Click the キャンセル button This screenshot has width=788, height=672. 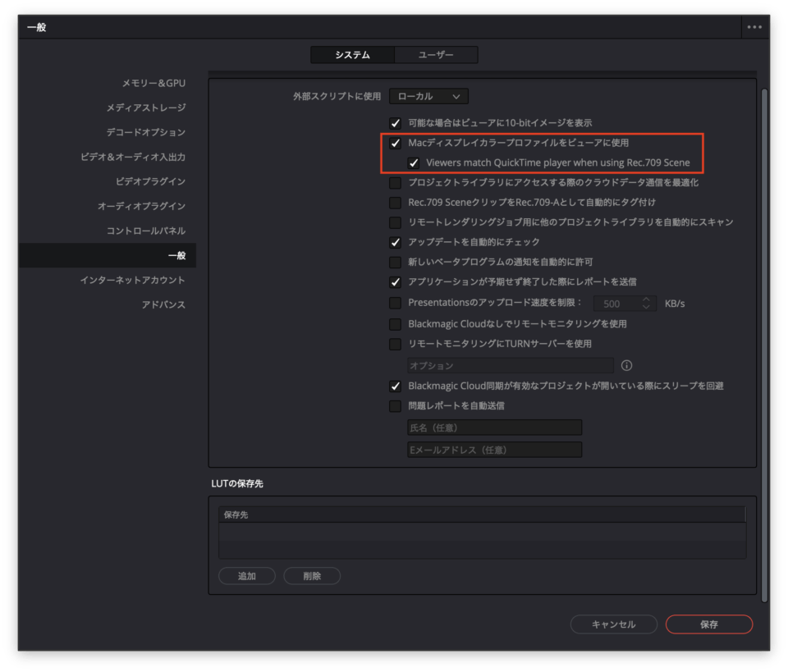point(614,624)
